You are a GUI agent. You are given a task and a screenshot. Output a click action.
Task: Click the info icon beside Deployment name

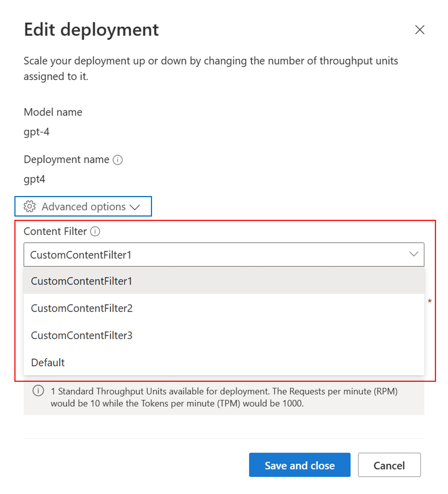[x=118, y=160]
